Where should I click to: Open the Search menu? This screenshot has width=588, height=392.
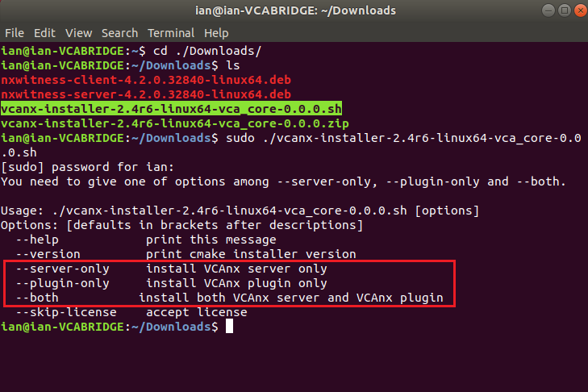[119, 33]
